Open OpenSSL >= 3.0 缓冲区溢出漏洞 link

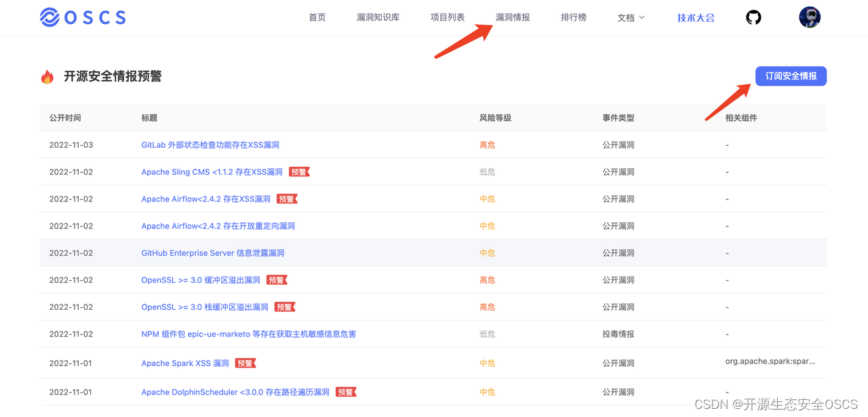click(x=201, y=280)
